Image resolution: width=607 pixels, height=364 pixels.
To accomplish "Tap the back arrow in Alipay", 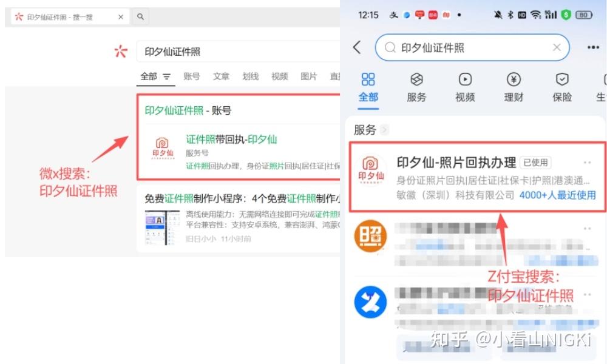I will point(357,47).
